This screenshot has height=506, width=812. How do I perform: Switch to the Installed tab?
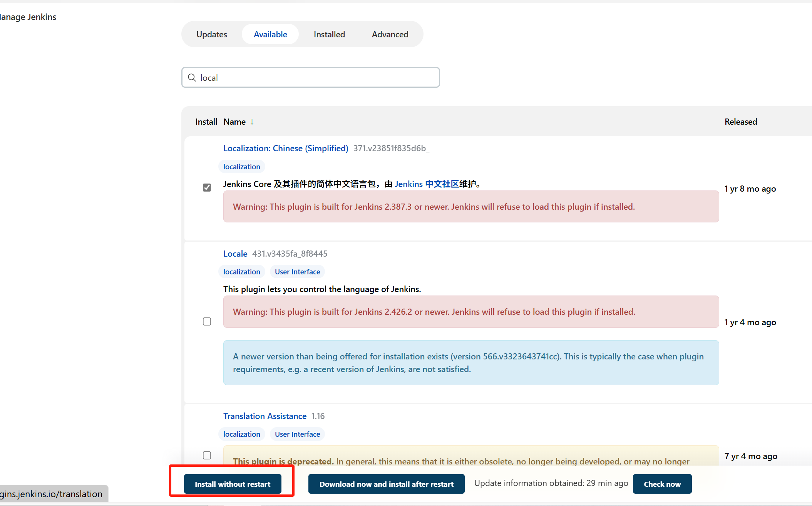[329, 35]
